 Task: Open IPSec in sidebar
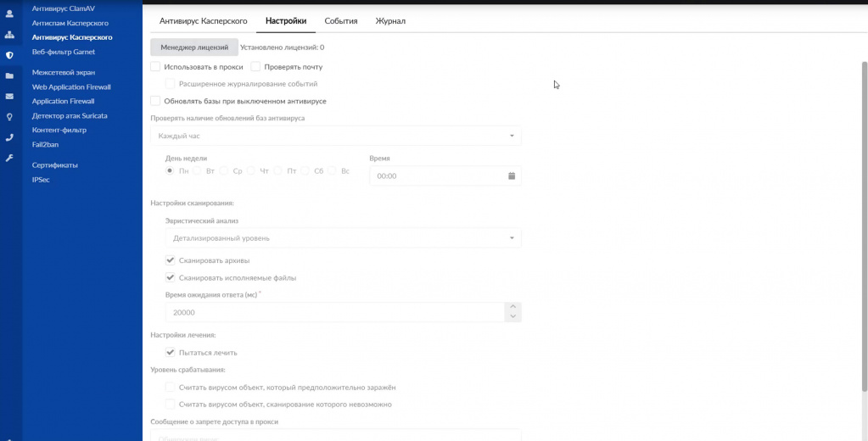tap(41, 179)
